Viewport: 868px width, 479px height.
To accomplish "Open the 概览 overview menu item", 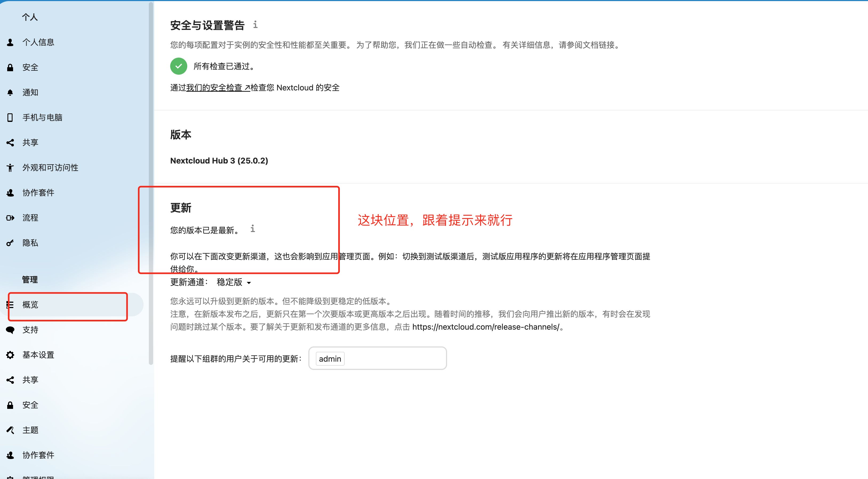I will 30,305.
